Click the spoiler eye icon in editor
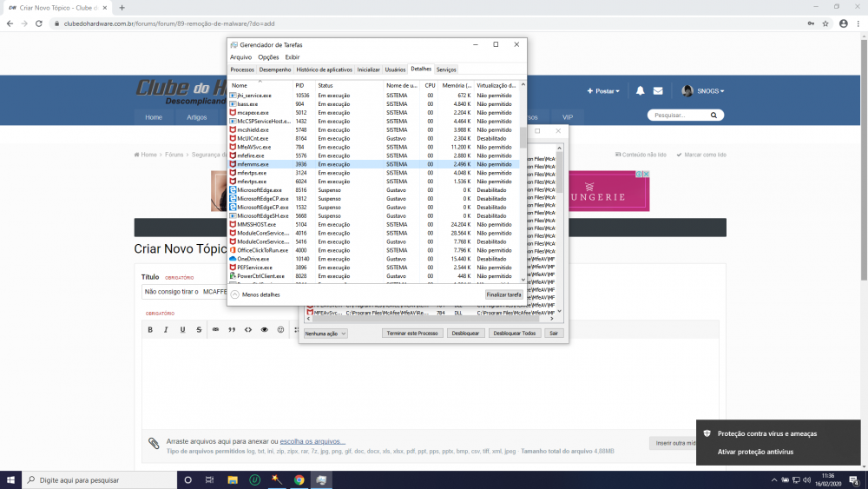Viewport: 868px width, 489px height. 265,330
